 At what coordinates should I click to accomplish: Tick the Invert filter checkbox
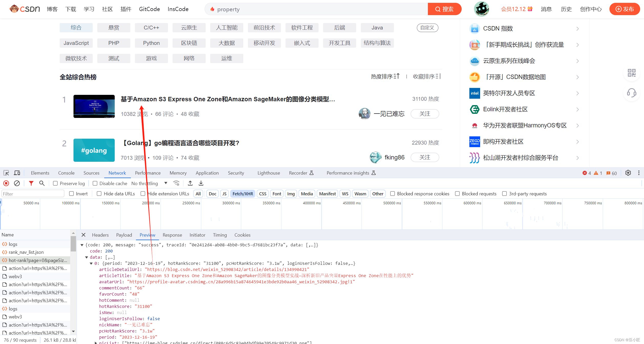[71, 194]
